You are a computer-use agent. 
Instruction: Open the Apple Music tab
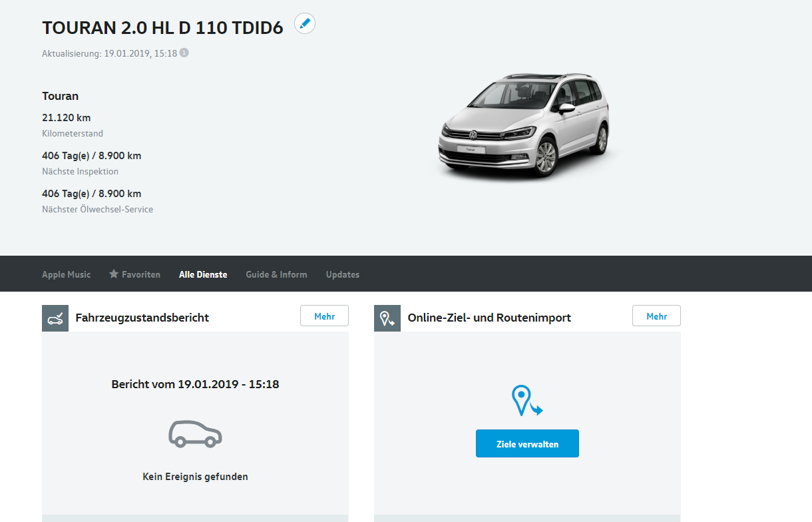67,274
